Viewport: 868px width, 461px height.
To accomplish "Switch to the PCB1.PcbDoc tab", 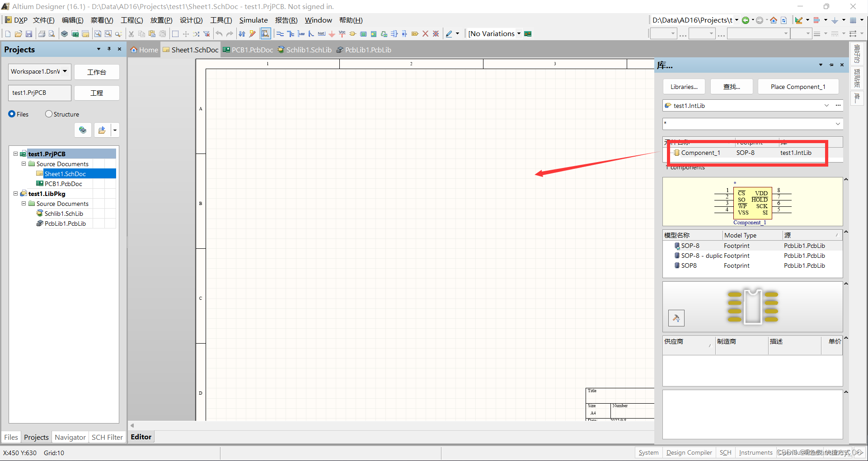I will pyautogui.click(x=248, y=50).
